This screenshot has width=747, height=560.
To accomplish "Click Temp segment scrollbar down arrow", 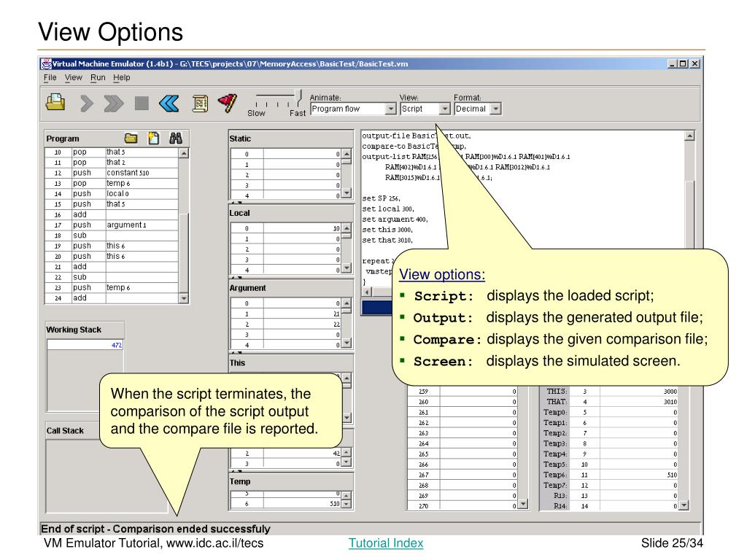I will (347, 504).
